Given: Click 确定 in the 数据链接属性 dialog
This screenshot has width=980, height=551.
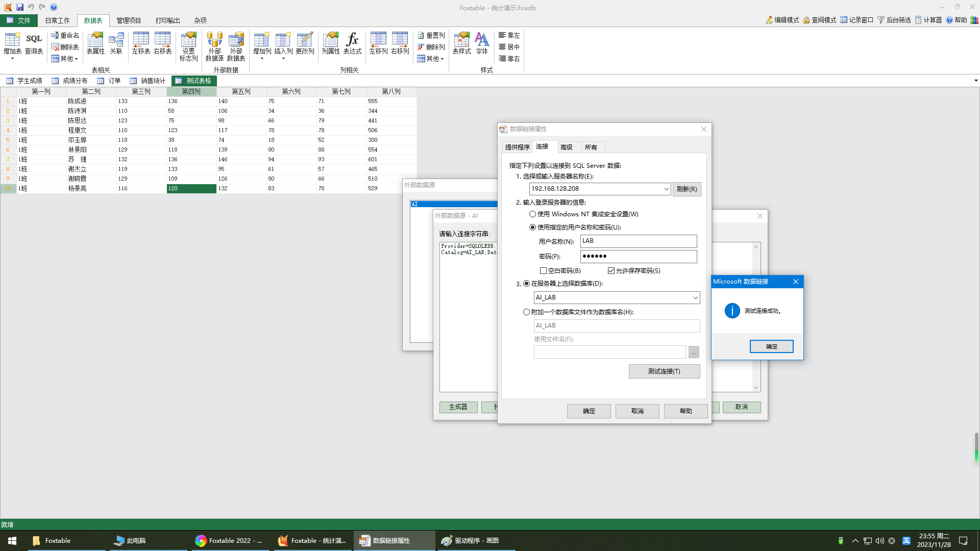Looking at the screenshot, I should click(589, 411).
